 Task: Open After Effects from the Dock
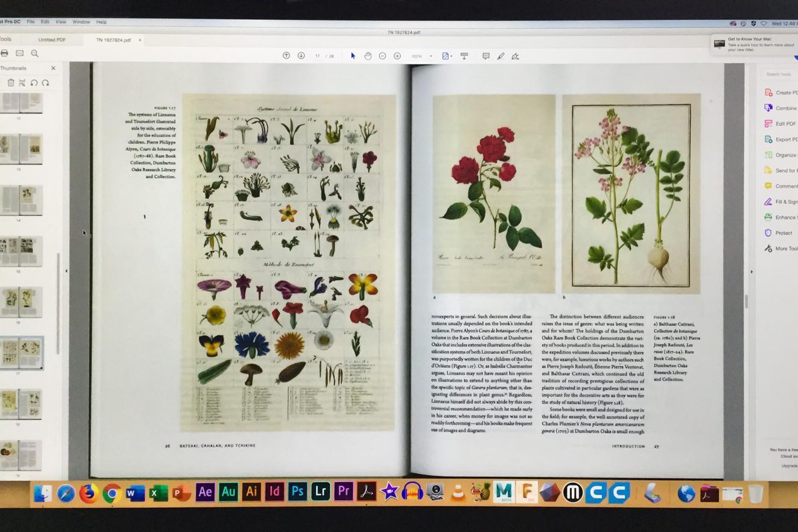[x=205, y=492]
